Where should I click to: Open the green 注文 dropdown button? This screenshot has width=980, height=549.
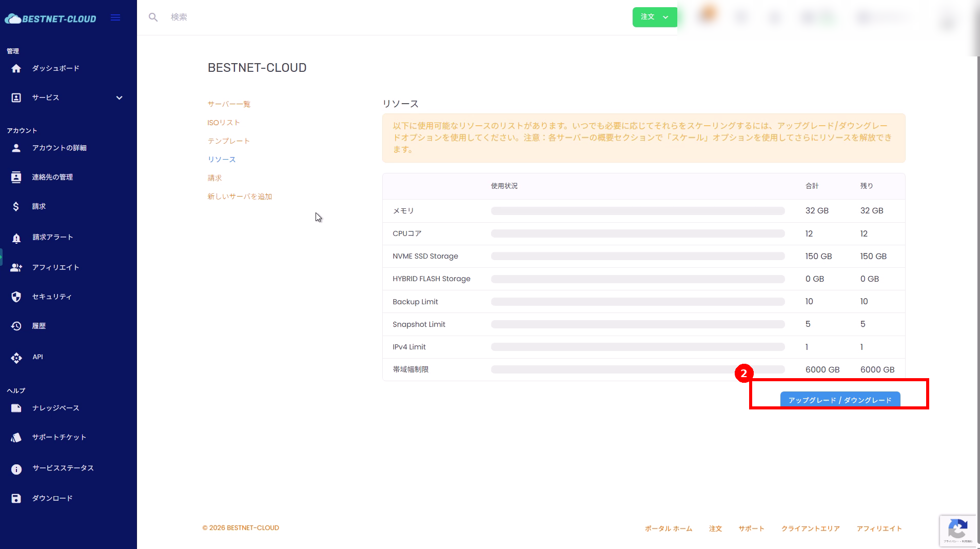click(x=654, y=17)
